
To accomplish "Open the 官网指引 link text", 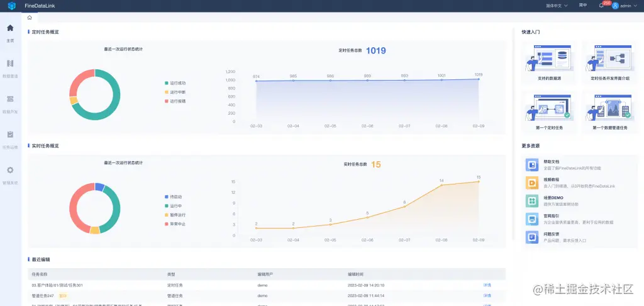I will coord(551,215).
